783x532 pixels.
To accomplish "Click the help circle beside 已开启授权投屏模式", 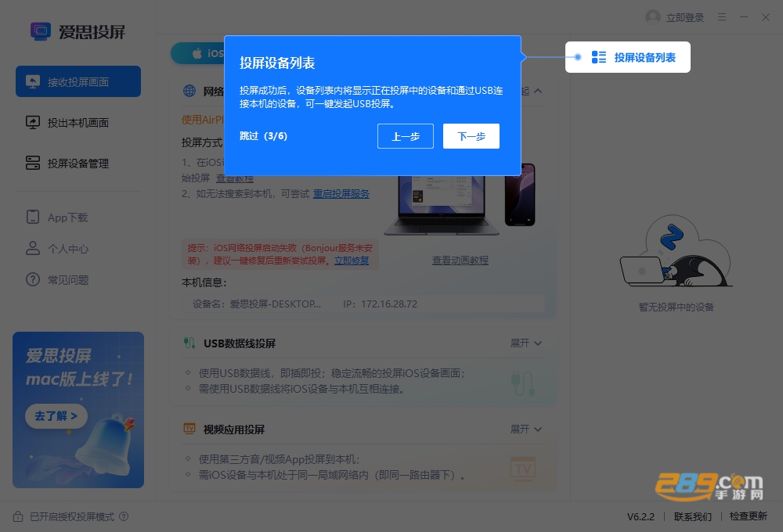I will point(124,516).
